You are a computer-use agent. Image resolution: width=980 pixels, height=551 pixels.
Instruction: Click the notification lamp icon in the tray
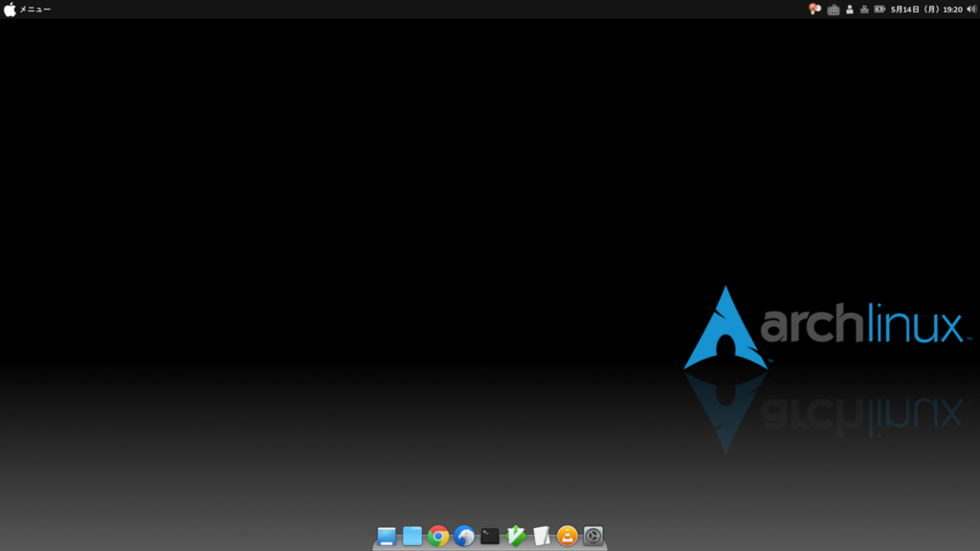[x=815, y=9]
